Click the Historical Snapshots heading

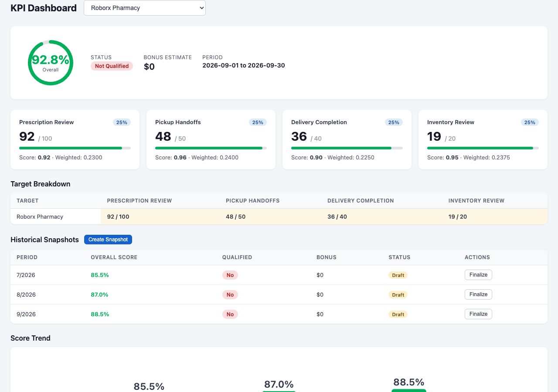tap(44, 240)
